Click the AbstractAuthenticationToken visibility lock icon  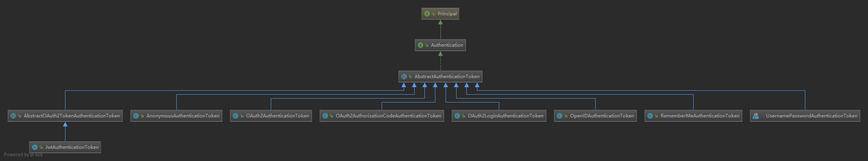[410, 77]
